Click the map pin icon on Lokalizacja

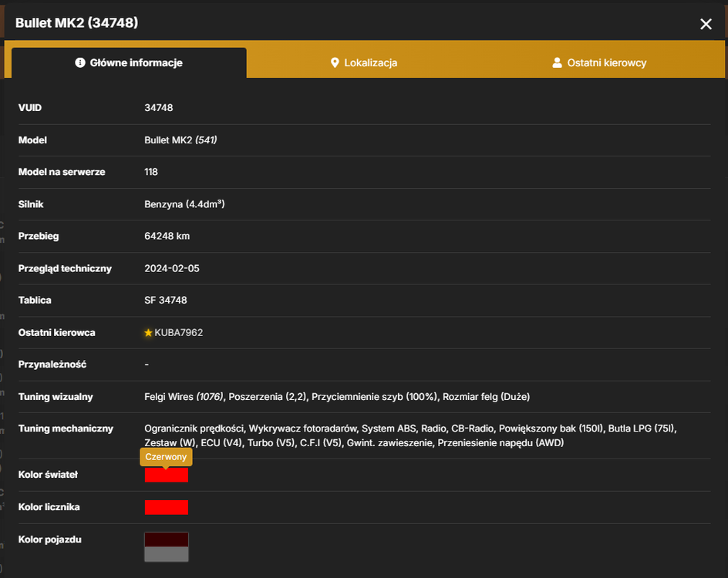335,62
